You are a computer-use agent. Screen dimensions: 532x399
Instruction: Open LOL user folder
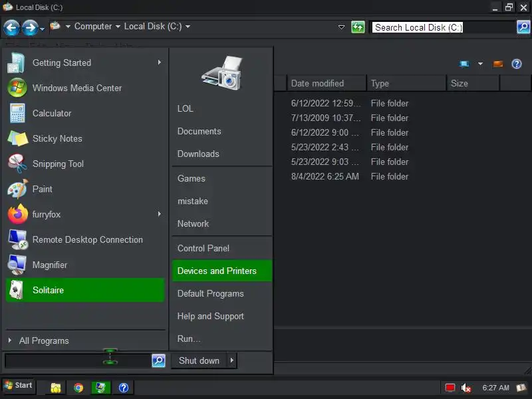(186, 108)
